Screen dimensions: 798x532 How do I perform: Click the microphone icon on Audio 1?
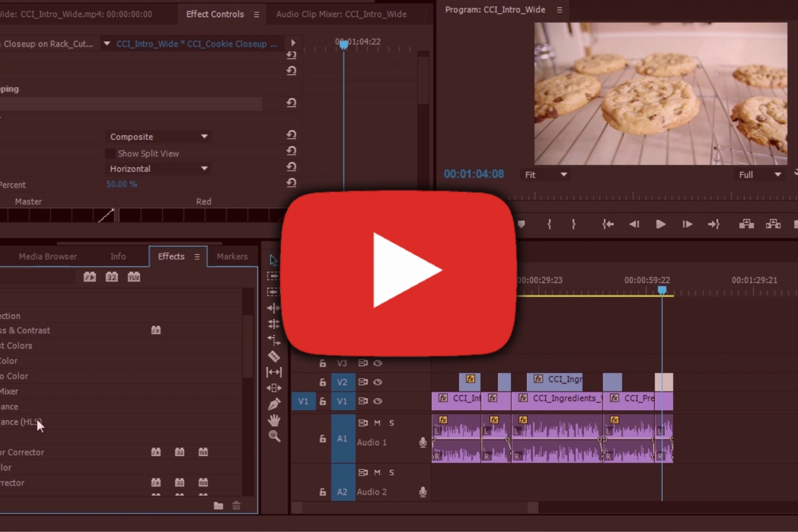(x=423, y=442)
